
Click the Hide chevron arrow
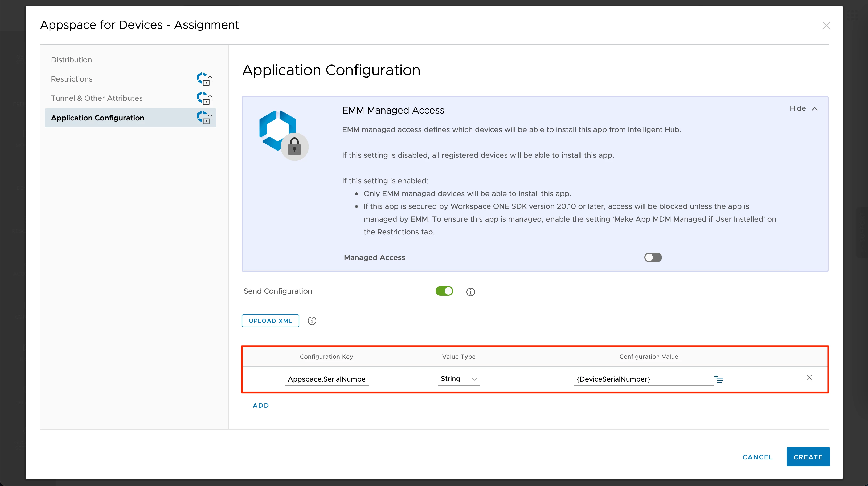tap(815, 109)
